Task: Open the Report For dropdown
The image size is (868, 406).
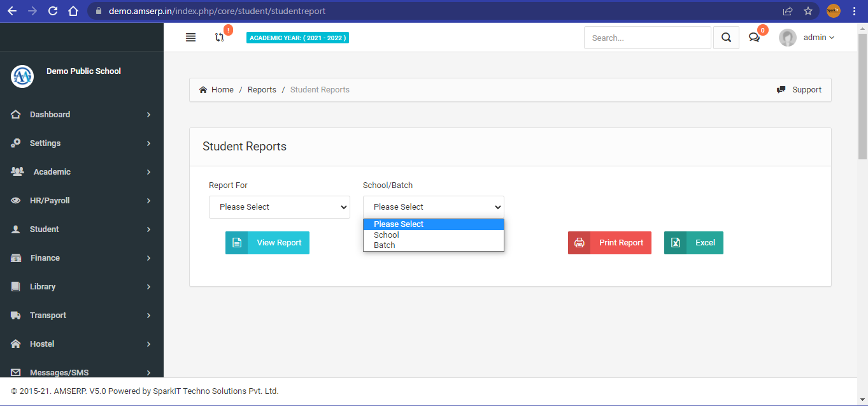Action: tap(279, 207)
